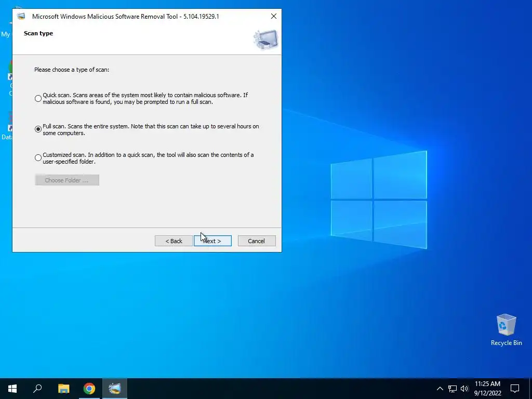This screenshot has width=532, height=399.
Task: Launch Google Chrome from the taskbar
Action: pos(89,389)
